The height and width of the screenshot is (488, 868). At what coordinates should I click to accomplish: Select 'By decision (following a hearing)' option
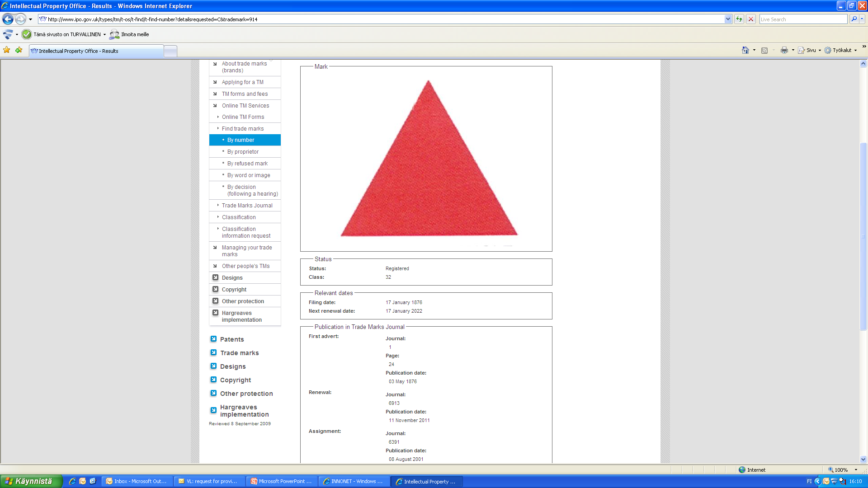[252, 190]
